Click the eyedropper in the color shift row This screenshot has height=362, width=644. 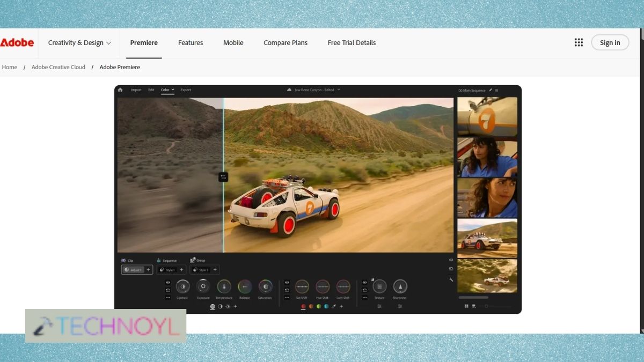pyautogui.click(x=334, y=306)
